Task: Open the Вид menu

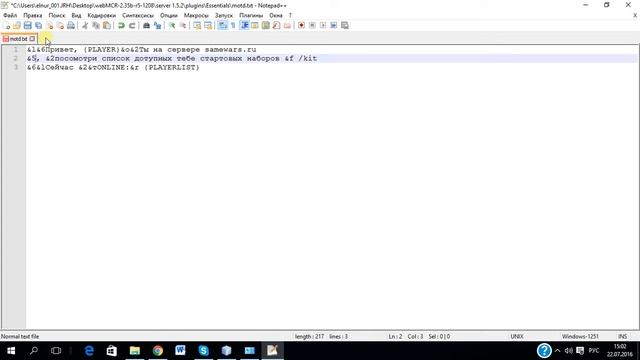Action: pyautogui.click(x=76, y=15)
